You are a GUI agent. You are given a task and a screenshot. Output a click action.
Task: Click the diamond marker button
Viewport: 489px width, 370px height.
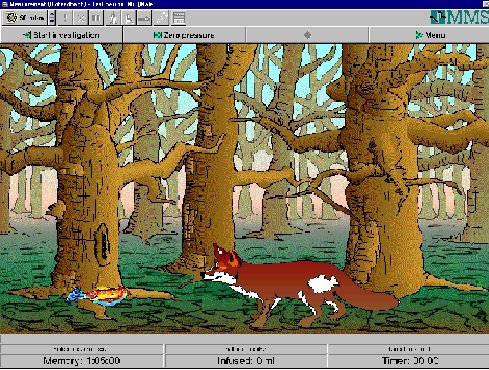click(307, 35)
